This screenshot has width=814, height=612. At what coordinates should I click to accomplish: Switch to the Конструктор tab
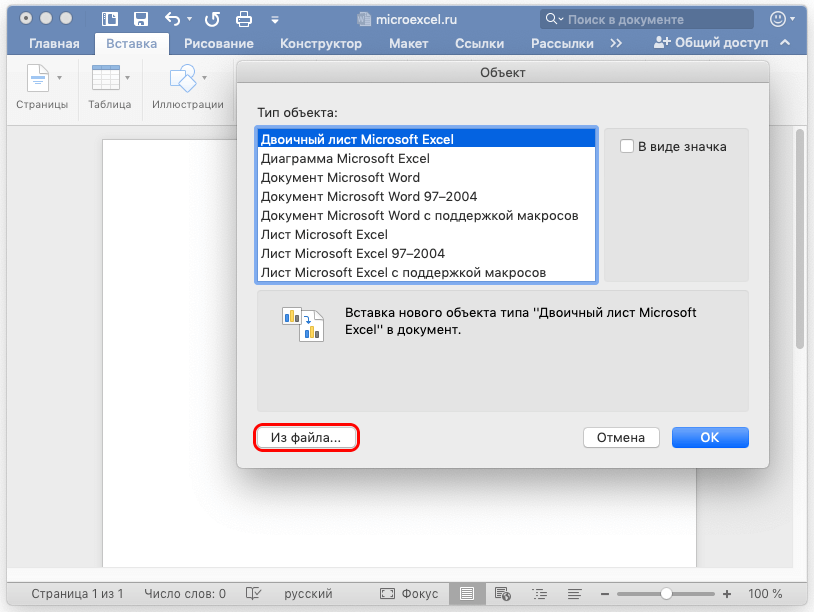pyautogui.click(x=321, y=44)
